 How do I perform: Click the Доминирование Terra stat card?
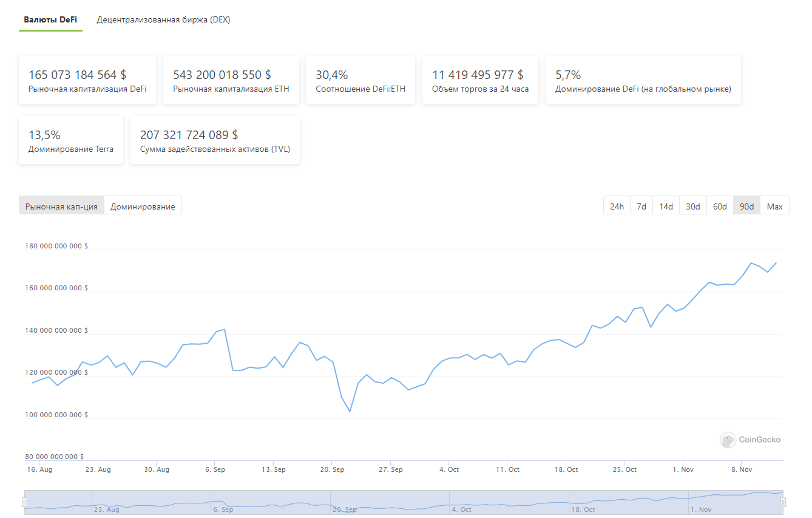click(x=71, y=140)
